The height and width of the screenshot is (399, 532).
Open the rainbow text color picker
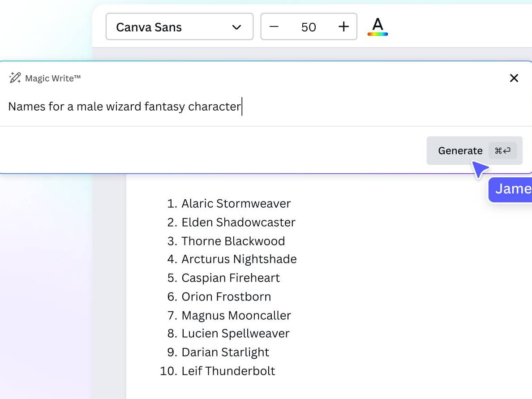(x=378, y=26)
